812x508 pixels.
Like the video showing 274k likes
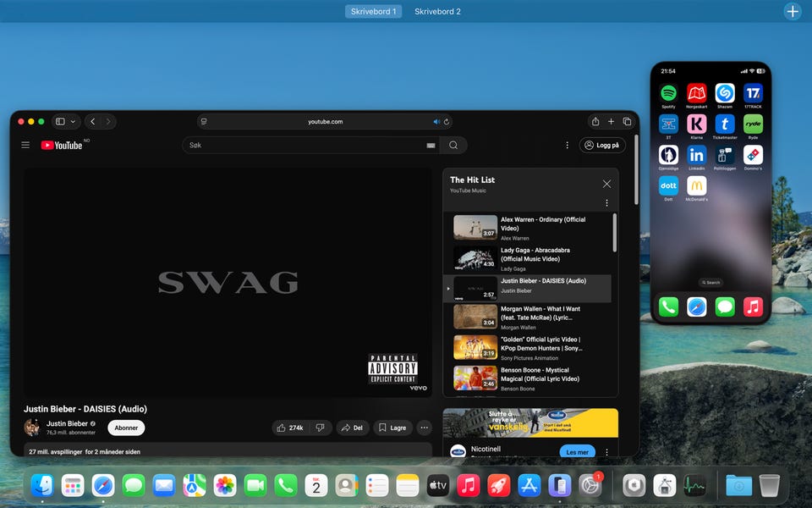pyautogui.click(x=290, y=428)
